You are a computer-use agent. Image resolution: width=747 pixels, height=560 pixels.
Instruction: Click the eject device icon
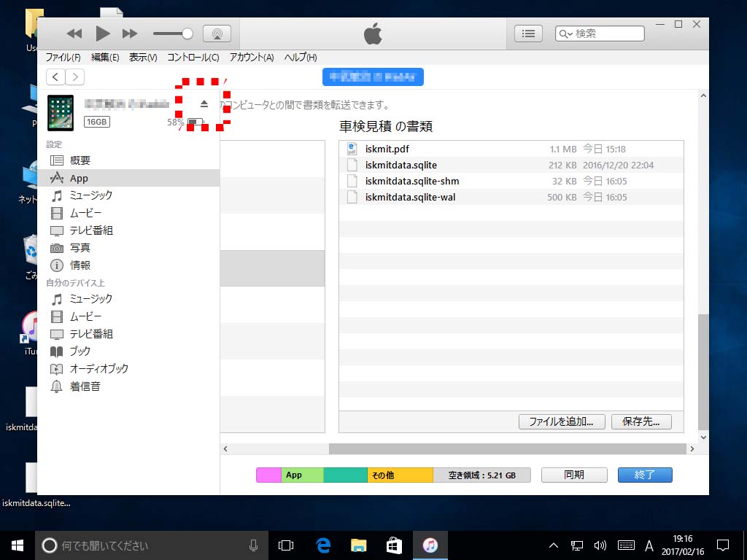204,104
